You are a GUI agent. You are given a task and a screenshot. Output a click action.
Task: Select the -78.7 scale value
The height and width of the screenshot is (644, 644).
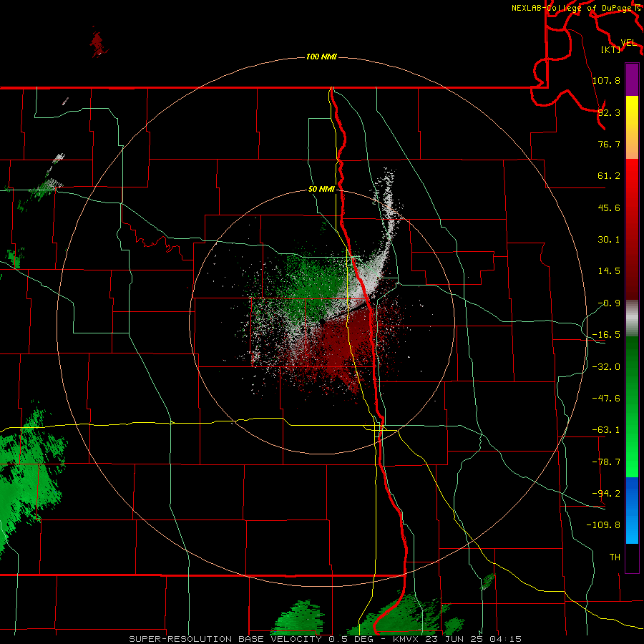click(606, 462)
